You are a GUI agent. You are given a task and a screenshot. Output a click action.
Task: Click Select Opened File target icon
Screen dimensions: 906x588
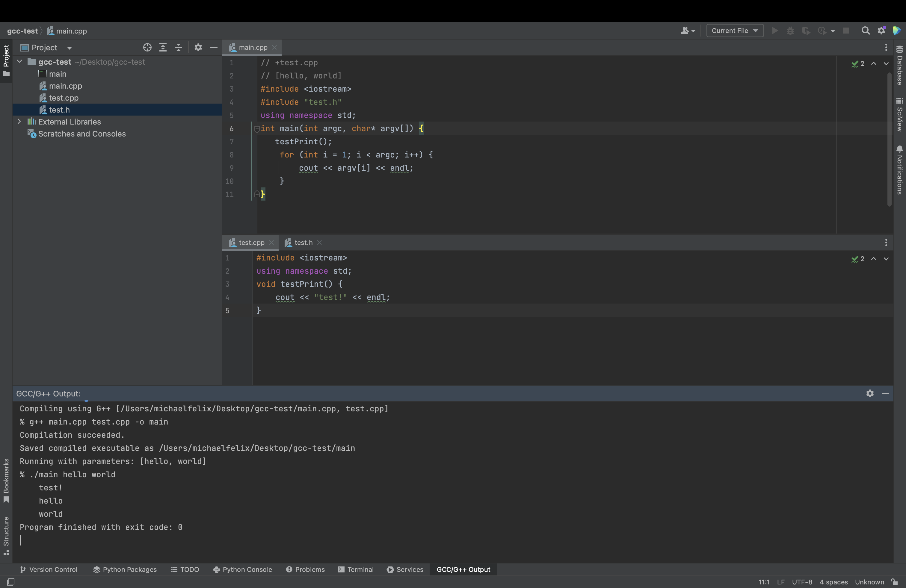pos(147,48)
